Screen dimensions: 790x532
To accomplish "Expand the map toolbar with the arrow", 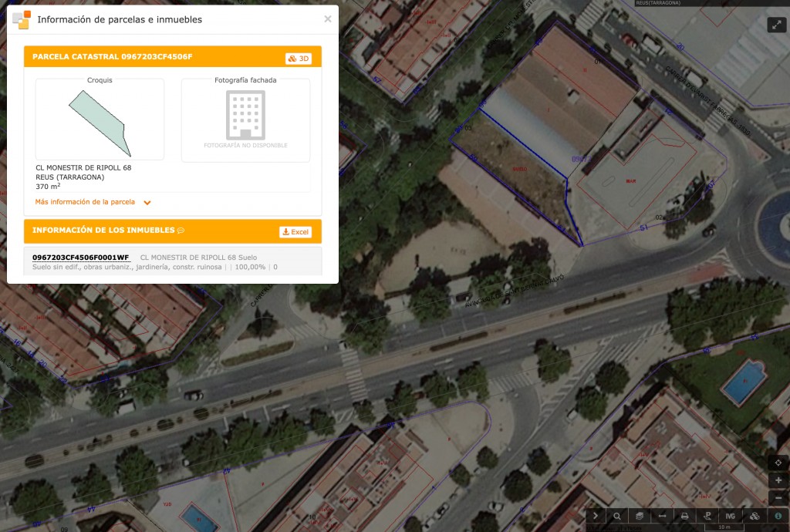I will 596,515.
